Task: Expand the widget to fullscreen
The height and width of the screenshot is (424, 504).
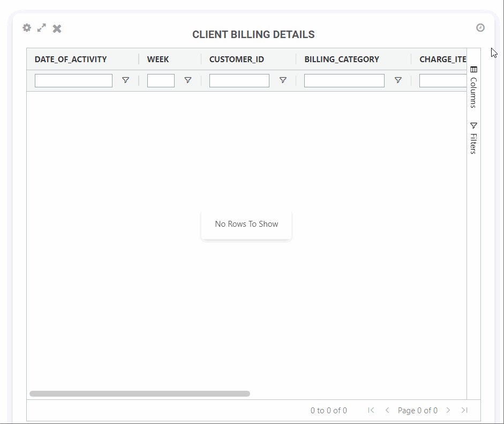Action: click(42, 28)
